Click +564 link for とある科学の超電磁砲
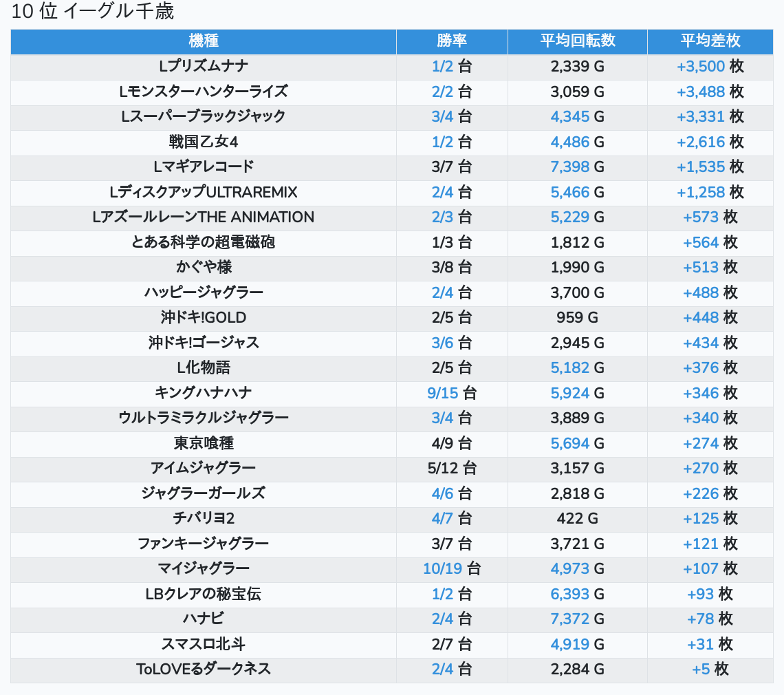This screenshot has height=695, width=784. [x=700, y=242]
